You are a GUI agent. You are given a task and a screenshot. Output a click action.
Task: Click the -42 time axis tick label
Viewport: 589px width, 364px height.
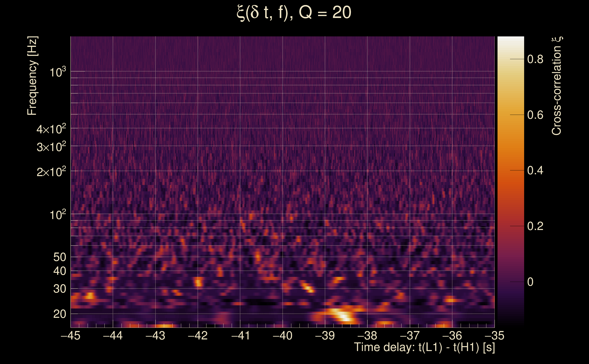(198, 336)
